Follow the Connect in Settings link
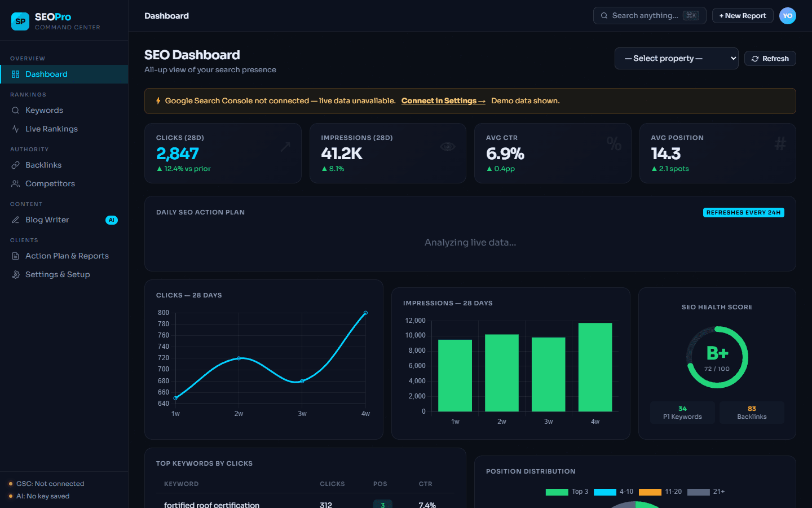 [x=443, y=101]
